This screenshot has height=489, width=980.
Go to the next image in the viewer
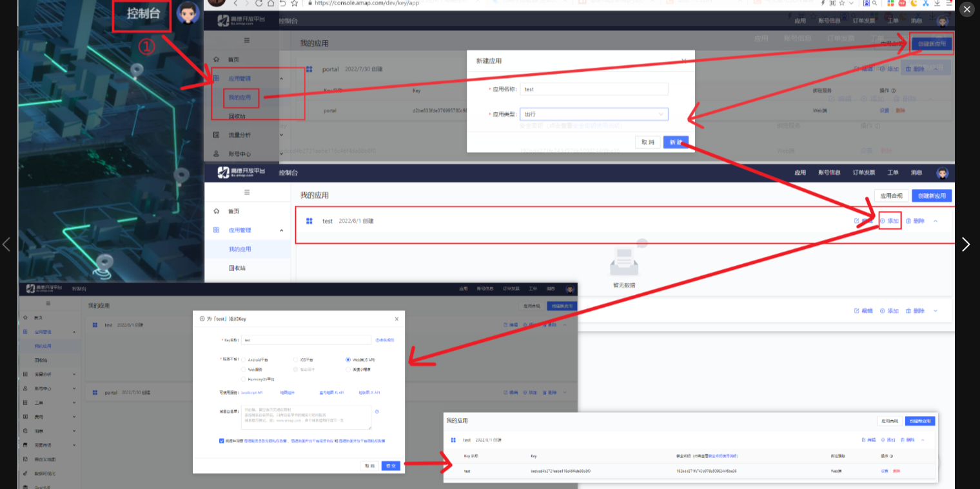[965, 245]
